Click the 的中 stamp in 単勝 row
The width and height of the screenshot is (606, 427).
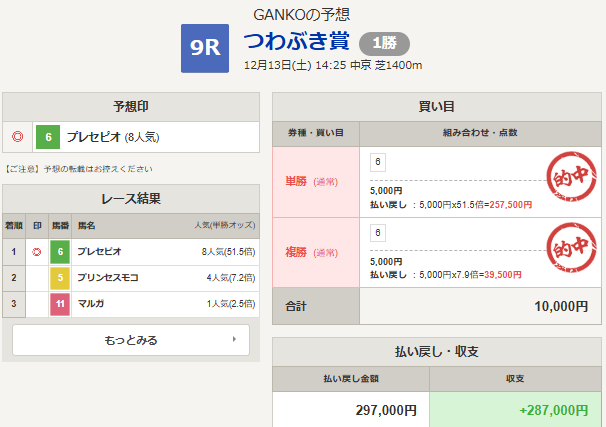(x=572, y=176)
